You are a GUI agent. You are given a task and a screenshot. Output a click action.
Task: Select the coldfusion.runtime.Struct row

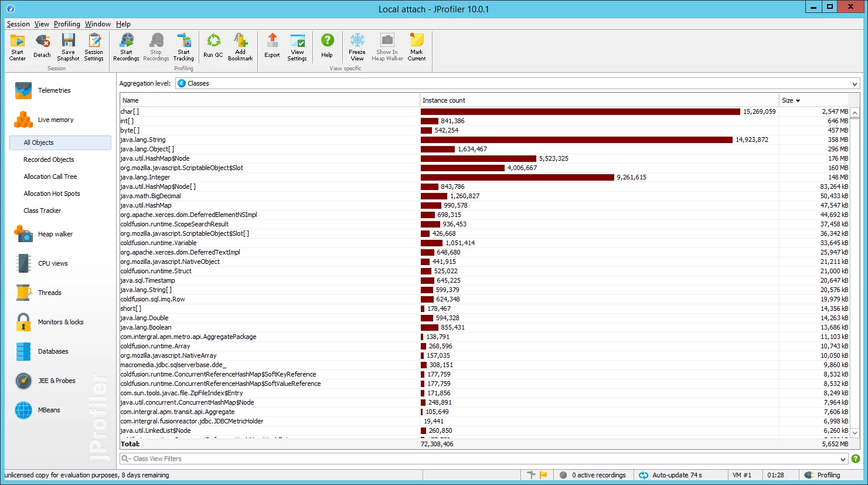coord(485,271)
